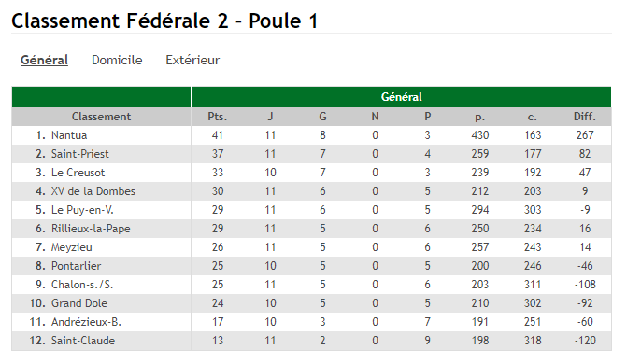Click the green Général table header

pos(401,97)
